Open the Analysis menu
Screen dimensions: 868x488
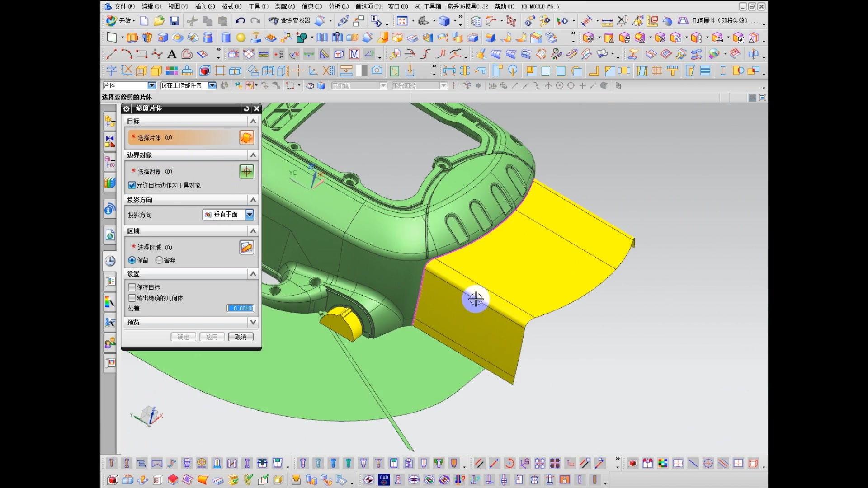[338, 6]
